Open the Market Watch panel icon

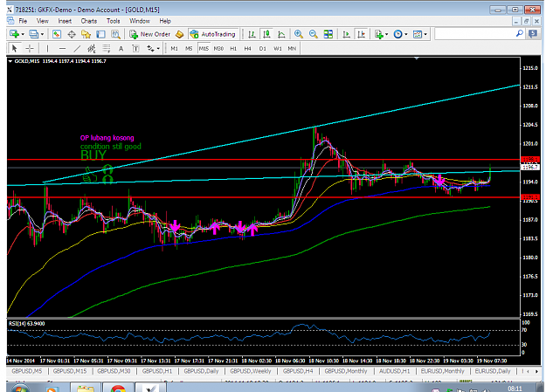coord(57,34)
